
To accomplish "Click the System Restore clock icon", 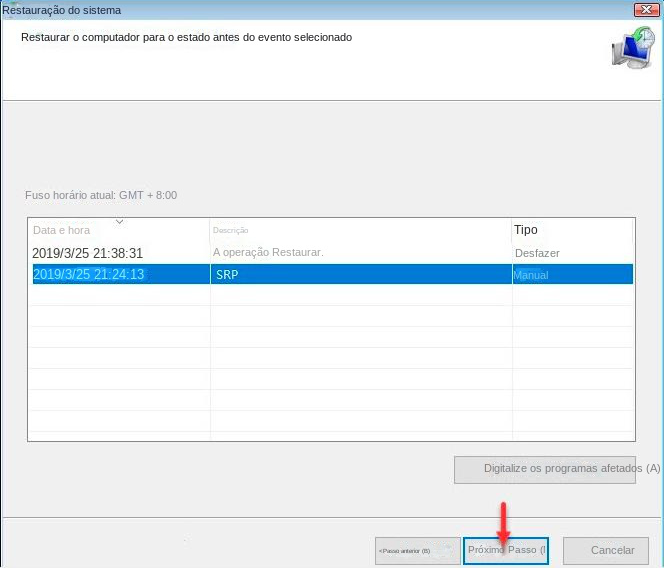I will coord(632,48).
